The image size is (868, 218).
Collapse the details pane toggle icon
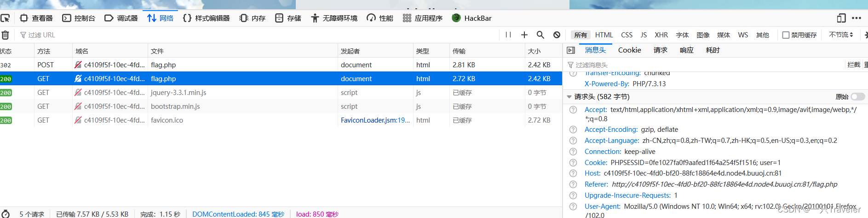(571, 50)
